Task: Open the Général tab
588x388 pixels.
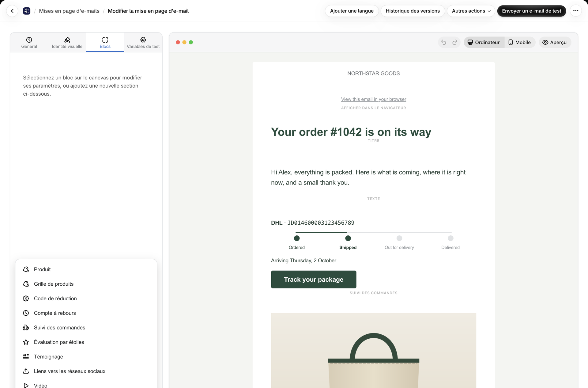Action: tap(29, 42)
